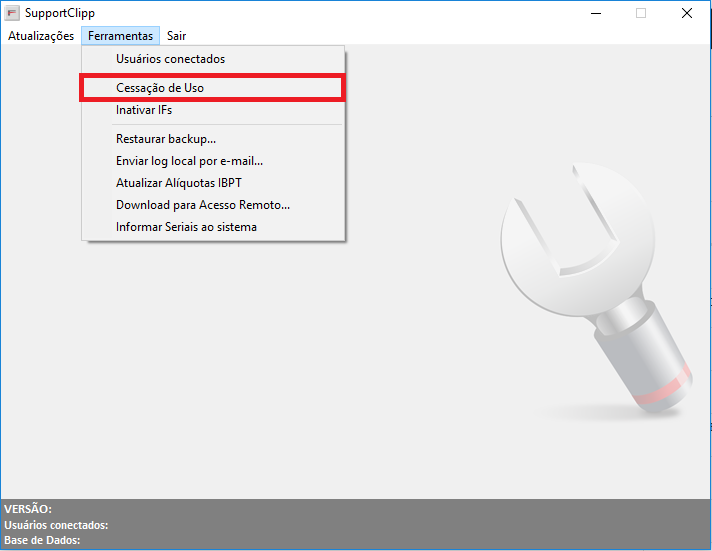The image size is (712, 551).
Task: Click Download para Acesso Remoto...
Action: (x=202, y=205)
